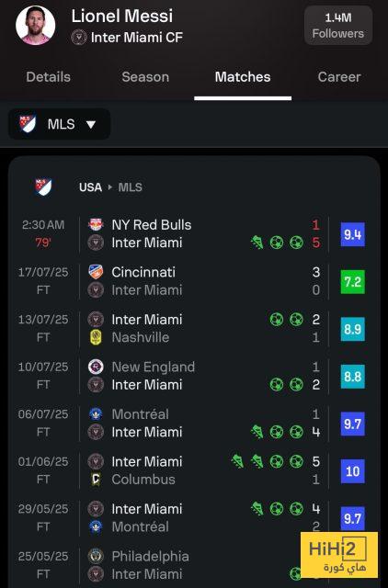The width and height of the screenshot is (388, 588).
Task: Click the Nashville team crest
Action: pos(96,337)
